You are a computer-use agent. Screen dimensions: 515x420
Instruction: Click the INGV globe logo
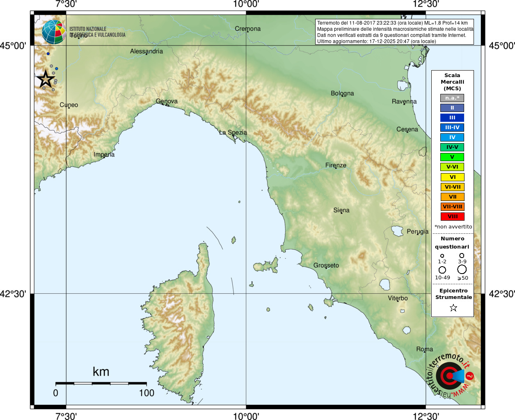[54, 32]
